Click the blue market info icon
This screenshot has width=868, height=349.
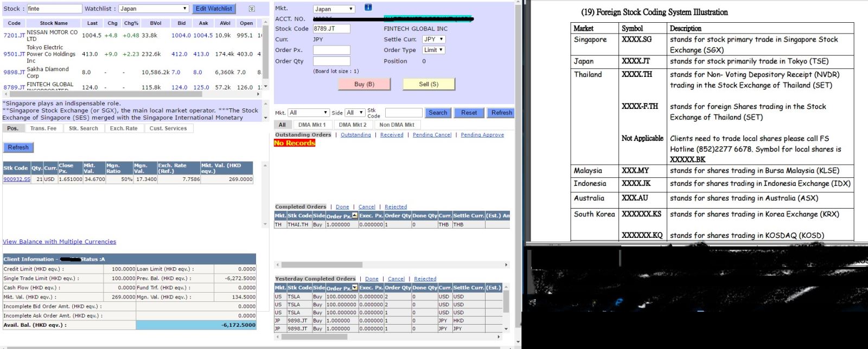coord(368,8)
